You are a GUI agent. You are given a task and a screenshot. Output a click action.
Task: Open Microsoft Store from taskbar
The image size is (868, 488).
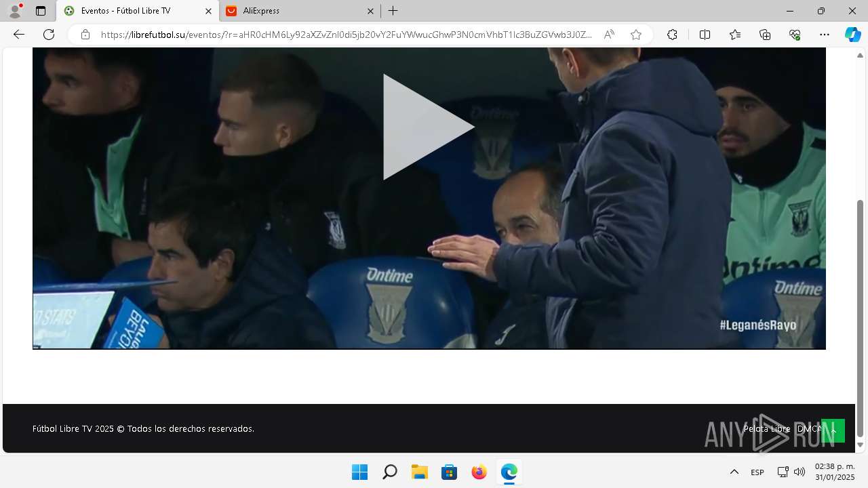(450, 472)
